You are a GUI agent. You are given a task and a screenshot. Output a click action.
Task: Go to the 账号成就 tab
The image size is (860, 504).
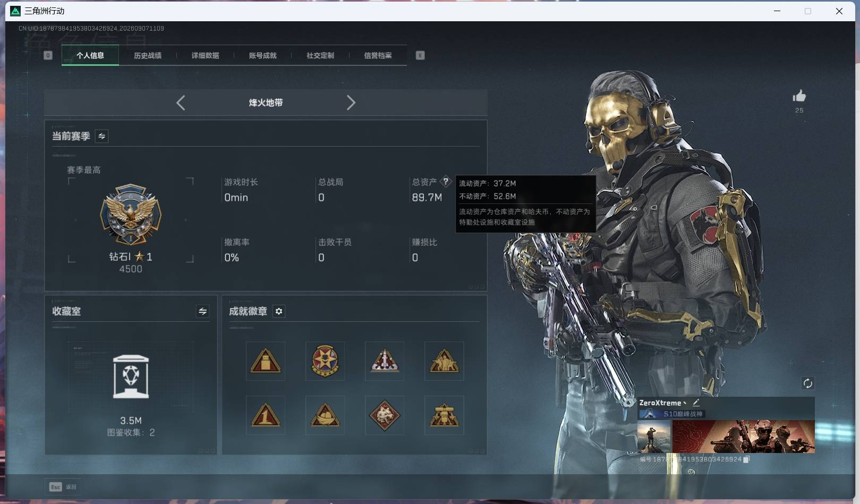point(263,55)
